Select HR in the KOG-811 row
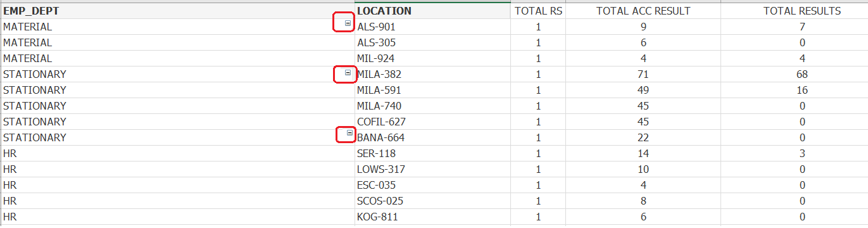868x228 pixels. click(x=177, y=217)
